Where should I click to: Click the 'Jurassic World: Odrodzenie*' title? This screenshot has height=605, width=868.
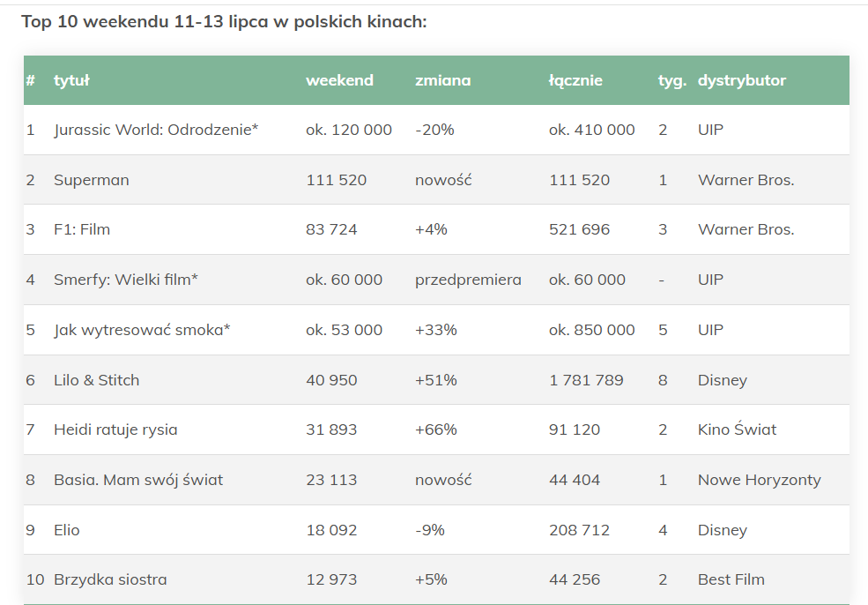point(156,130)
